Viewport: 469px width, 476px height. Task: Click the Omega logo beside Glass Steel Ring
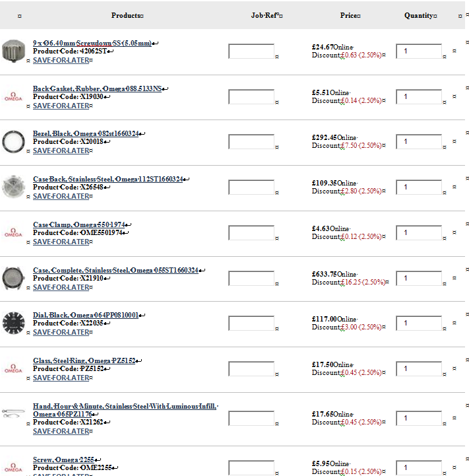[13, 368]
